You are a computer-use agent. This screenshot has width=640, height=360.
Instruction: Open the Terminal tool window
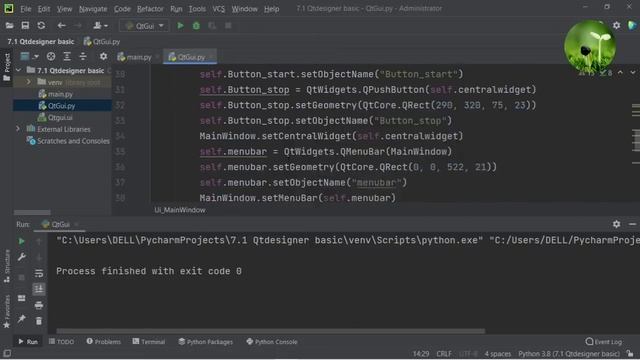coord(149,342)
